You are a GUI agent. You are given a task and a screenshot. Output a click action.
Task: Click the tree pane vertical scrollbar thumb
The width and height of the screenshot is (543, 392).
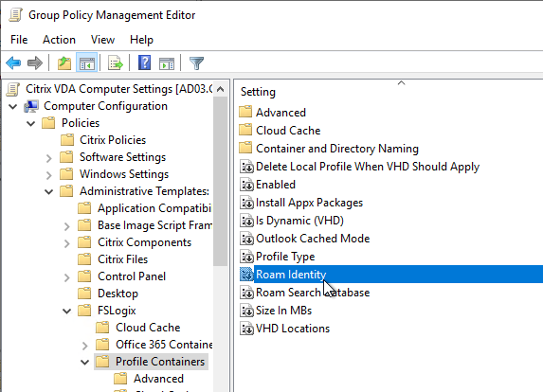[x=220, y=182]
